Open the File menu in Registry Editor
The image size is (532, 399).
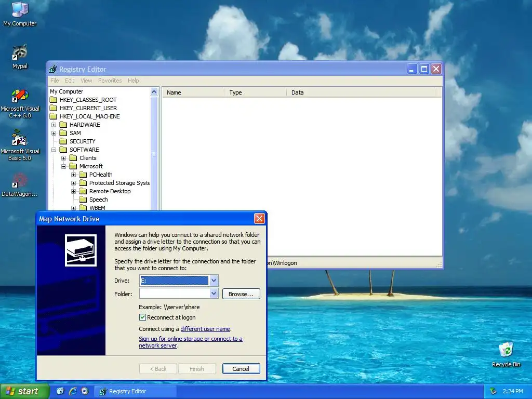pyautogui.click(x=55, y=81)
